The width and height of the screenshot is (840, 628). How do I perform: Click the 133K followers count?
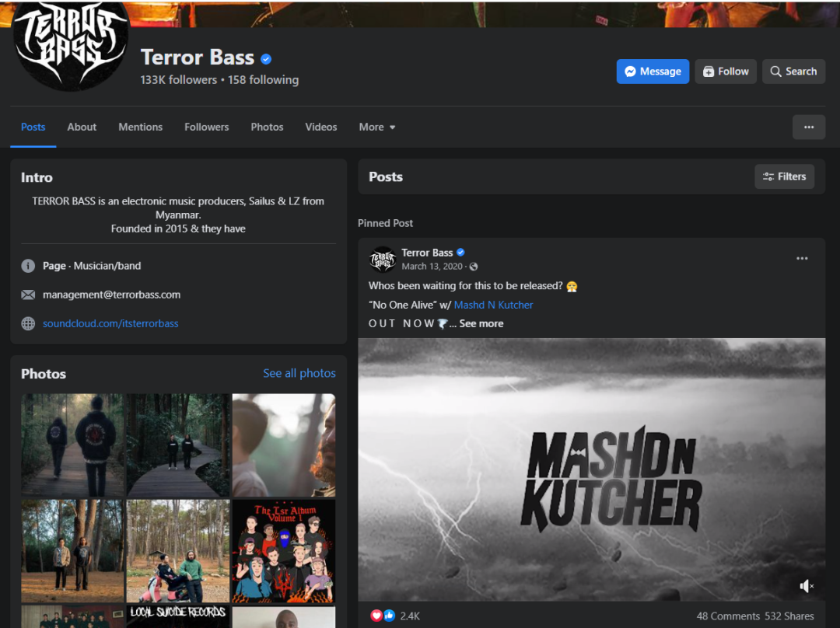pyautogui.click(x=178, y=80)
